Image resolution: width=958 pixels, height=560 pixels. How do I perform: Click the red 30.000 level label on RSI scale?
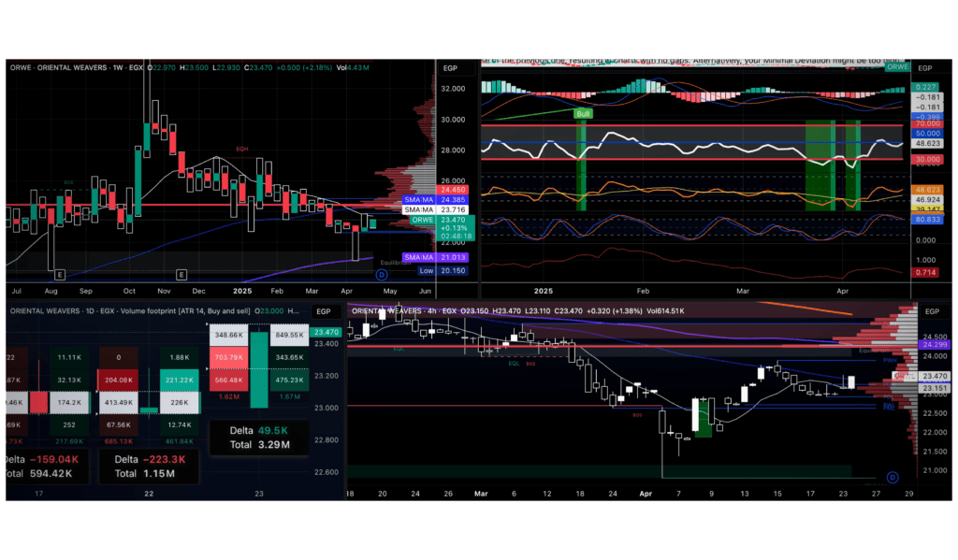click(923, 159)
